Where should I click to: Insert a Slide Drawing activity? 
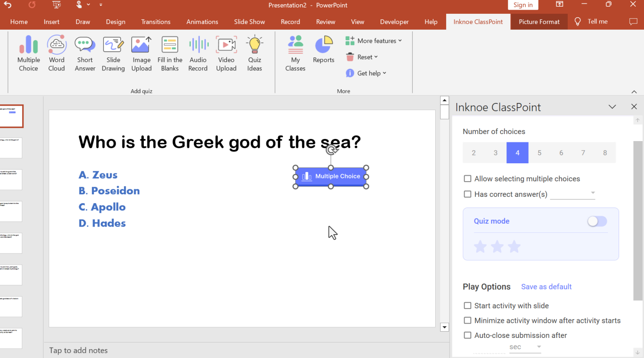click(x=113, y=52)
